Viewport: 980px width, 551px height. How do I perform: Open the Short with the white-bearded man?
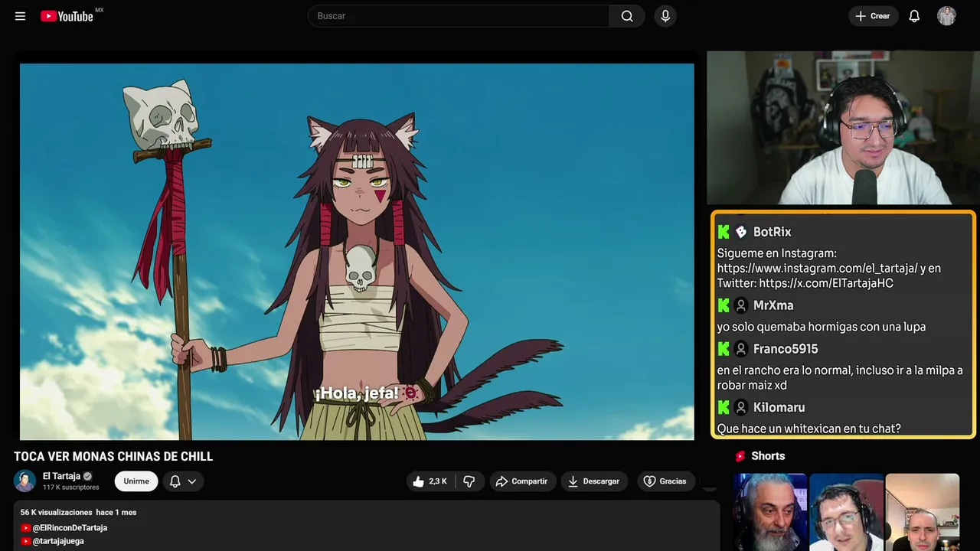click(x=770, y=512)
